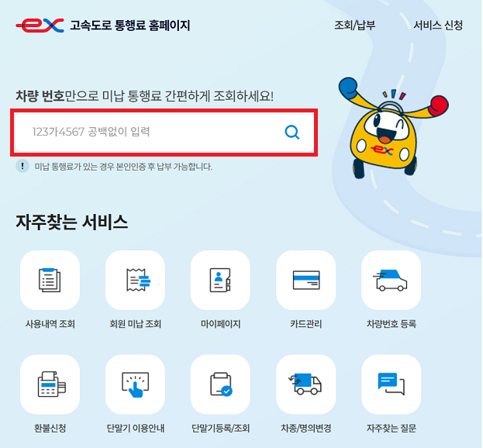This screenshot has height=448, width=483.
Task: Click the 차종/명의변경 label
Action: point(306,428)
